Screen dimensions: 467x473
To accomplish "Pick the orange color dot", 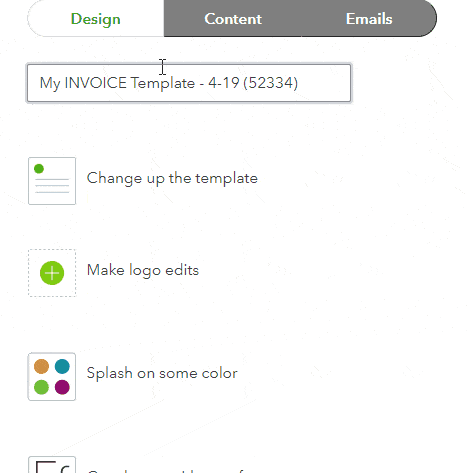I will pyautogui.click(x=41, y=366).
